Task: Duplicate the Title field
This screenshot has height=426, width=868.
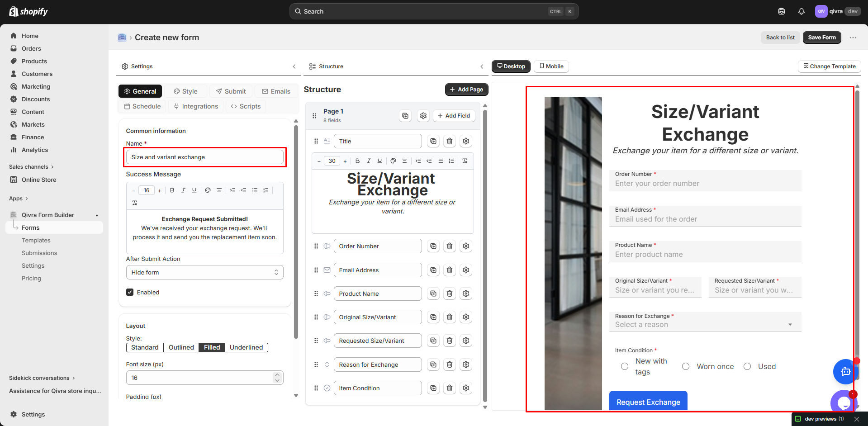Action: click(433, 141)
